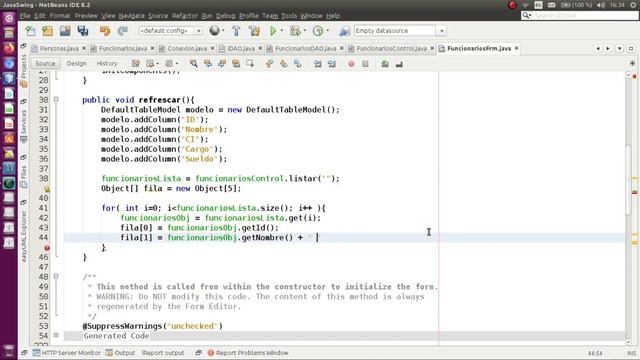
Task: Click the Previous Bookmark icon
Action: [x=269, y=64]
